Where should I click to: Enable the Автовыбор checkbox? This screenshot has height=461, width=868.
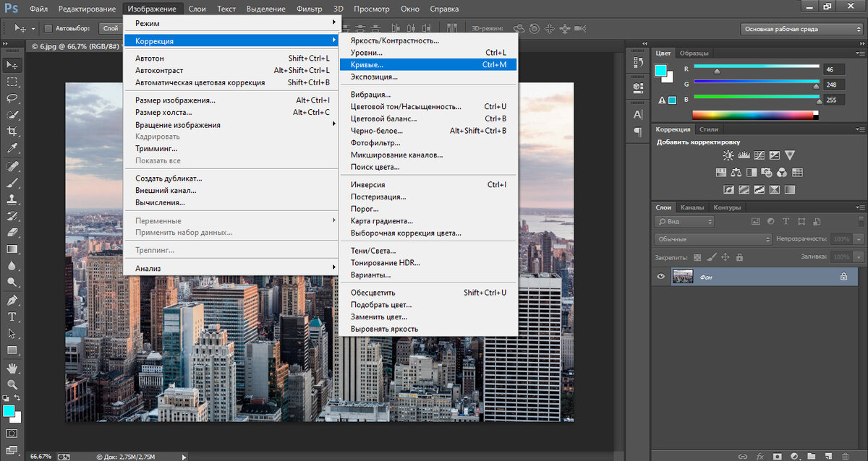(48, 29)
